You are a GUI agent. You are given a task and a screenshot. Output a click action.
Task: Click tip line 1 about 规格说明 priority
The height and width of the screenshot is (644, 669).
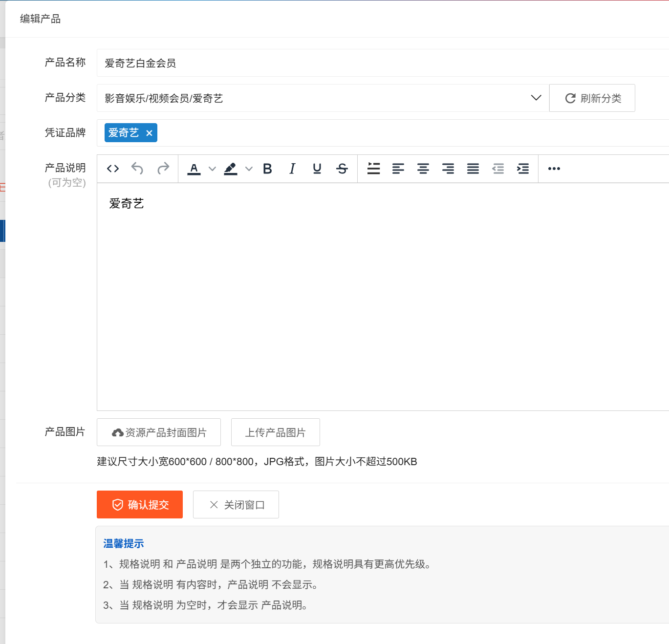pos(267,564)
